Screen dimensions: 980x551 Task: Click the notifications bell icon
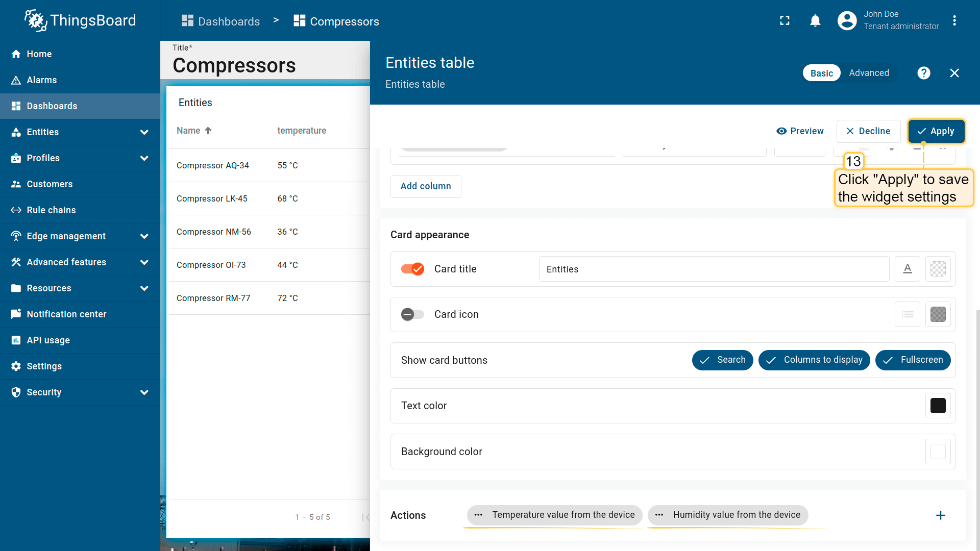coord(815,20)
